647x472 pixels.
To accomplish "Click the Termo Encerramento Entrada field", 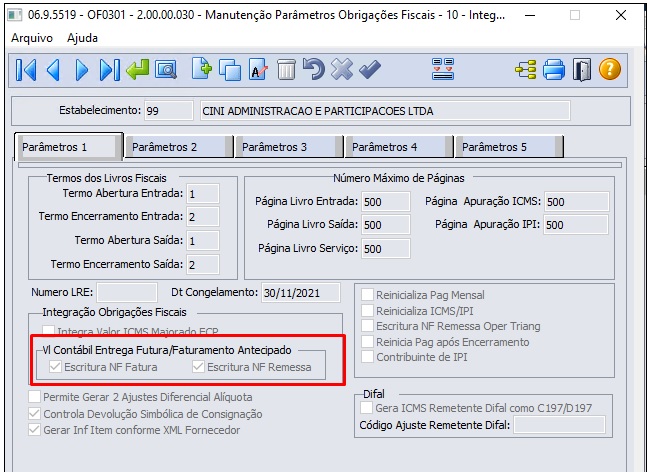I will (x=203, y=217).
